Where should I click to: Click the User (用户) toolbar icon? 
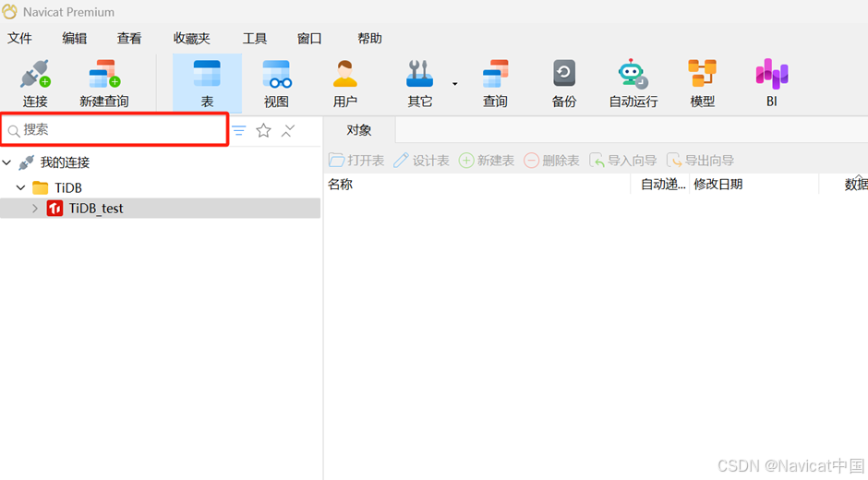click(344, 74)
